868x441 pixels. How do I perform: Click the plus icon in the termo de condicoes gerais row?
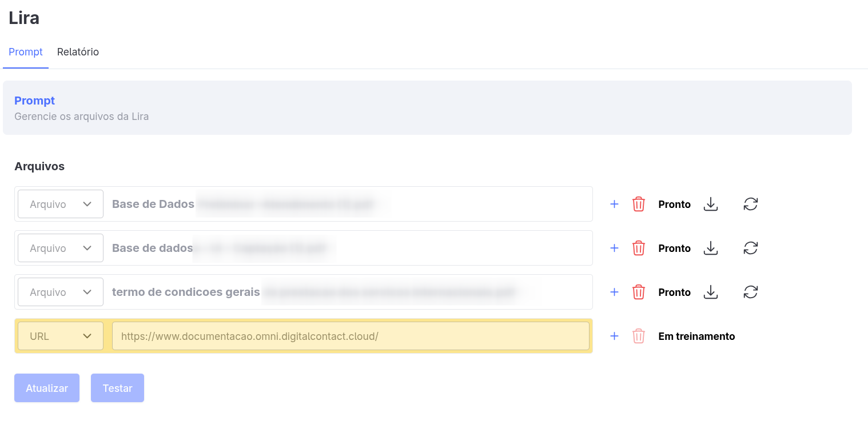click(614, 292)
